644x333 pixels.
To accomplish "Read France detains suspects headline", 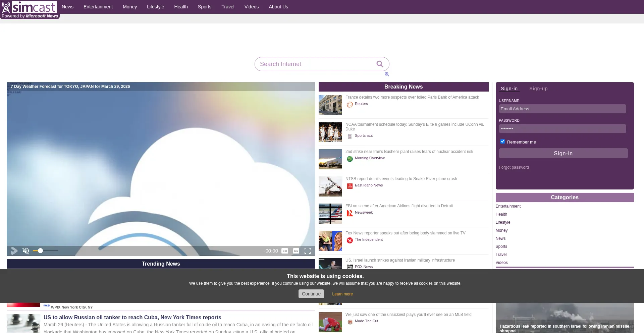I will pos(412,97).
